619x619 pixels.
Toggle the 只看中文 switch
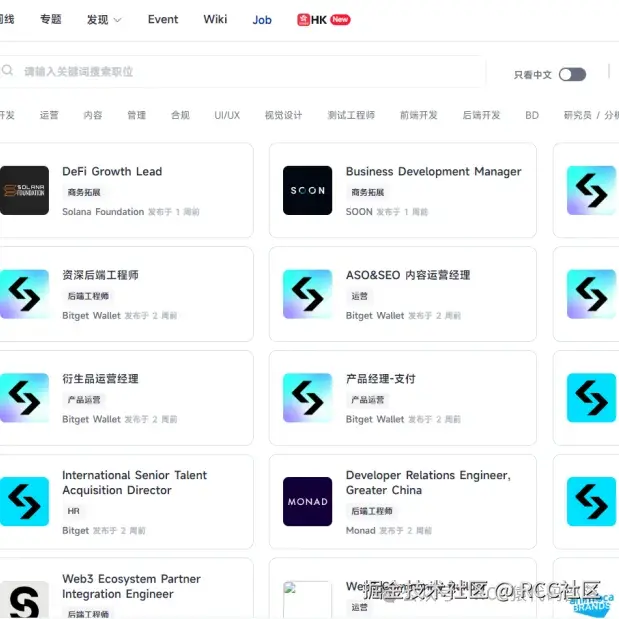pyautogui.click(x=572, y=74)
